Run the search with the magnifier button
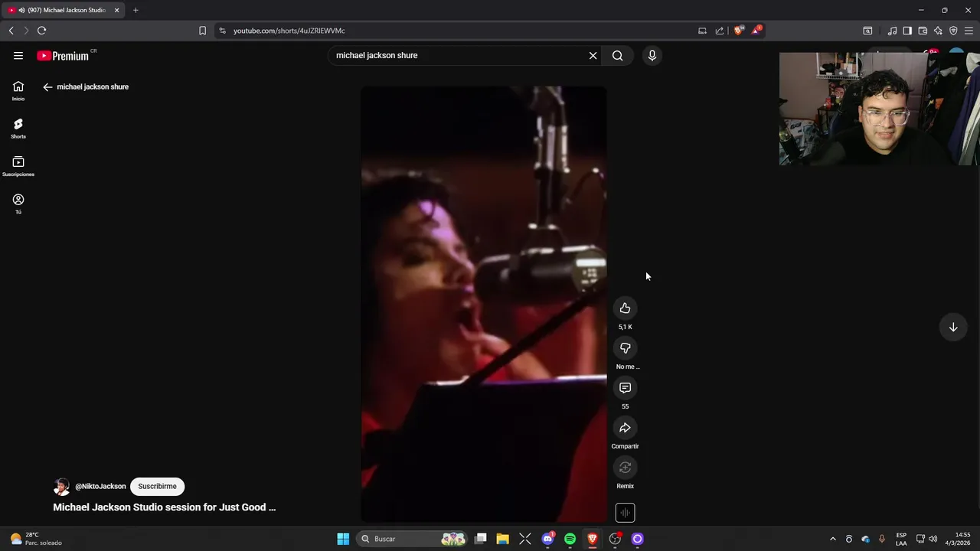Screen dimensions: 980x551 tap(617, 55)
